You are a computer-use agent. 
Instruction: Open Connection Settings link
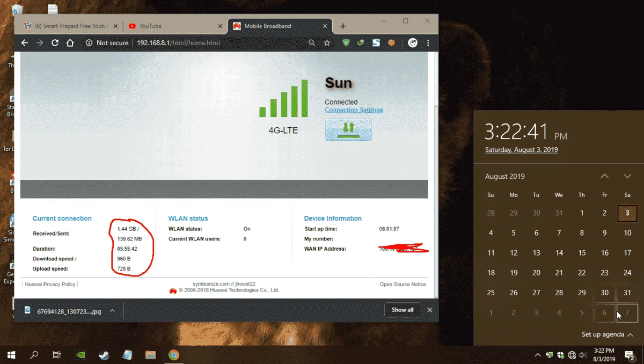tap(354, 110)
